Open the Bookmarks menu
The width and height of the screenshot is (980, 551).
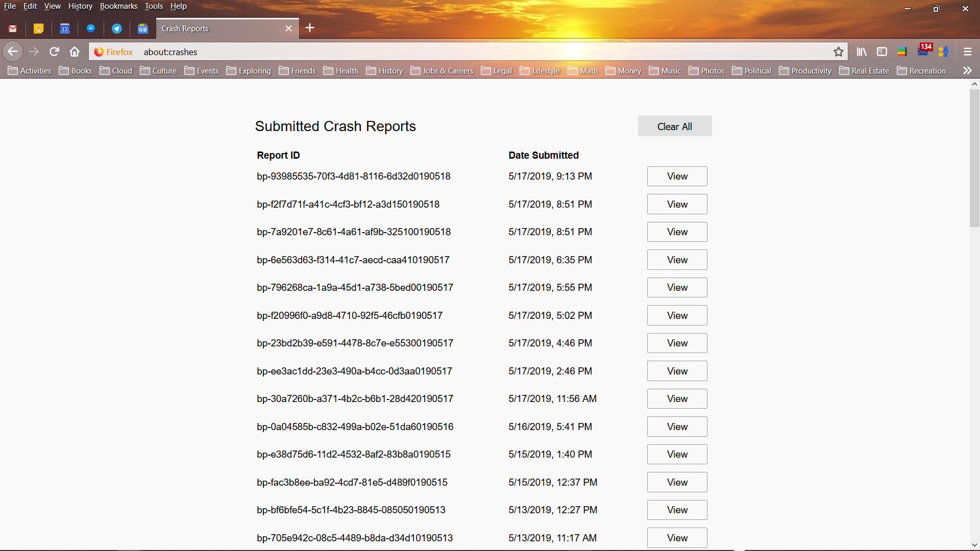point(118,6)
